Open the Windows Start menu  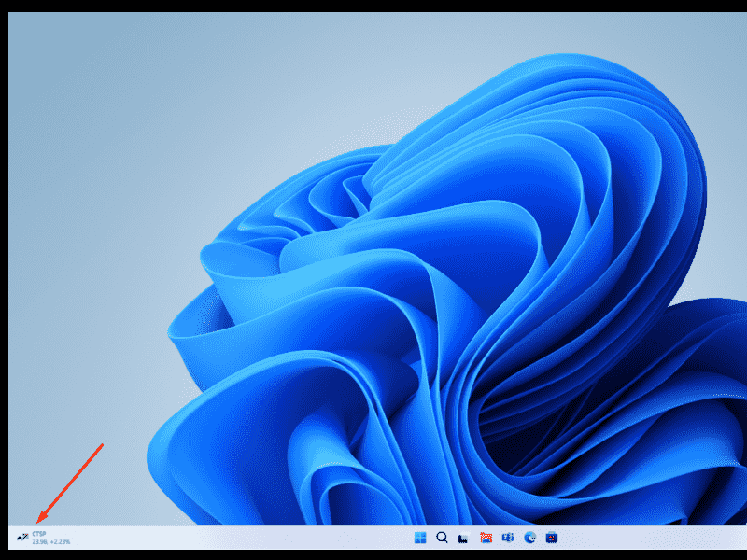420,538
